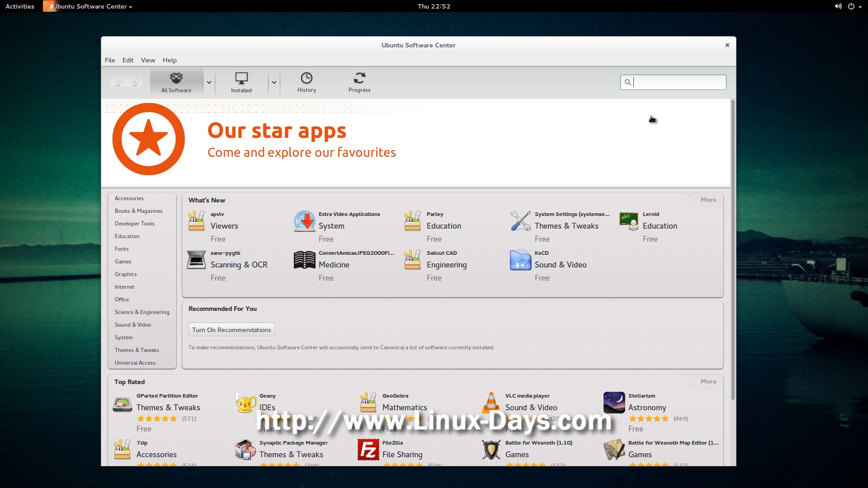Viewport: 868px width, 488px height.
Task: Select the Office category
Action: pos(122,300)
